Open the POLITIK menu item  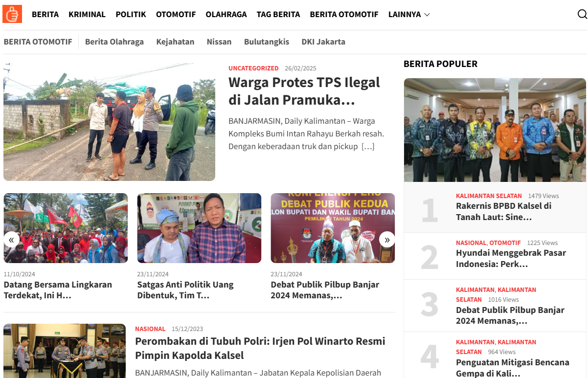[x=131, y=14]
